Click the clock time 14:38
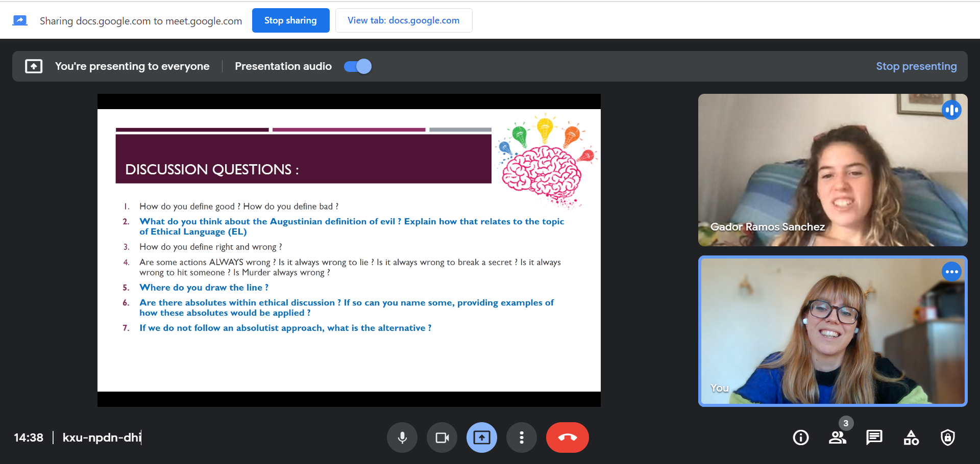The height and width of the screenshot is (464, 980). [x=29, y=437]
